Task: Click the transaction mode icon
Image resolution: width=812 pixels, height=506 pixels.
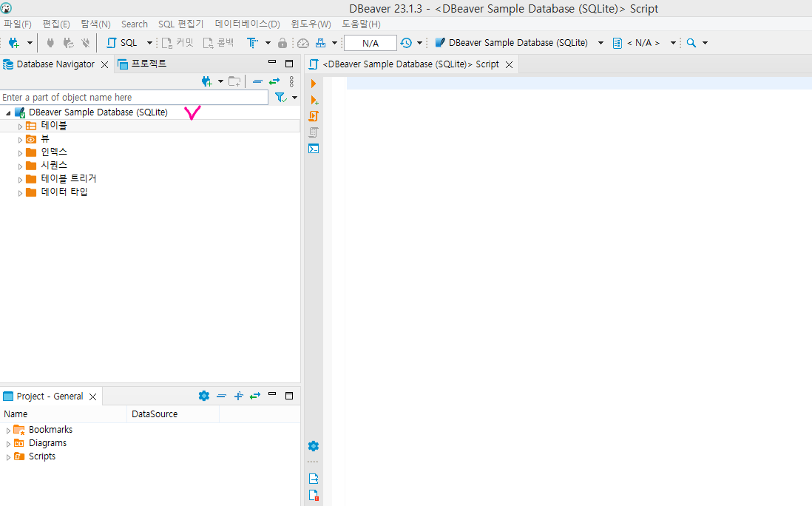Action: [252, 43]
